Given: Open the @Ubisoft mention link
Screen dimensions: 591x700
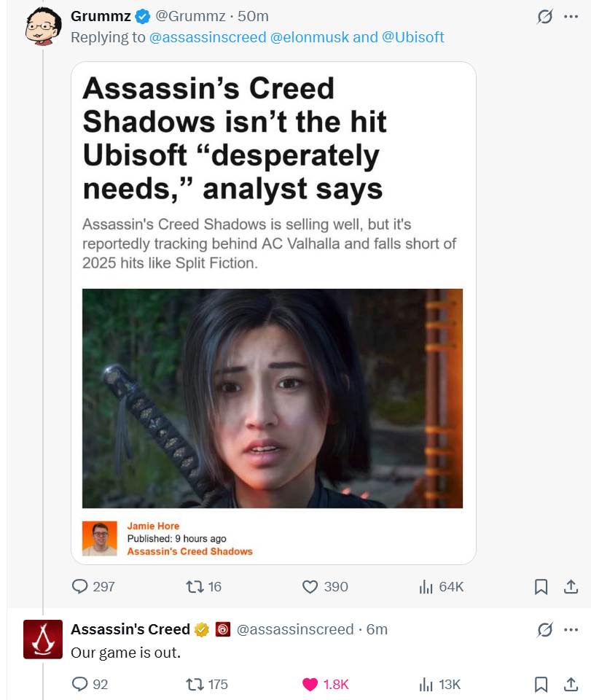Looking at the screenshot, I should click(x=413, y=37).
